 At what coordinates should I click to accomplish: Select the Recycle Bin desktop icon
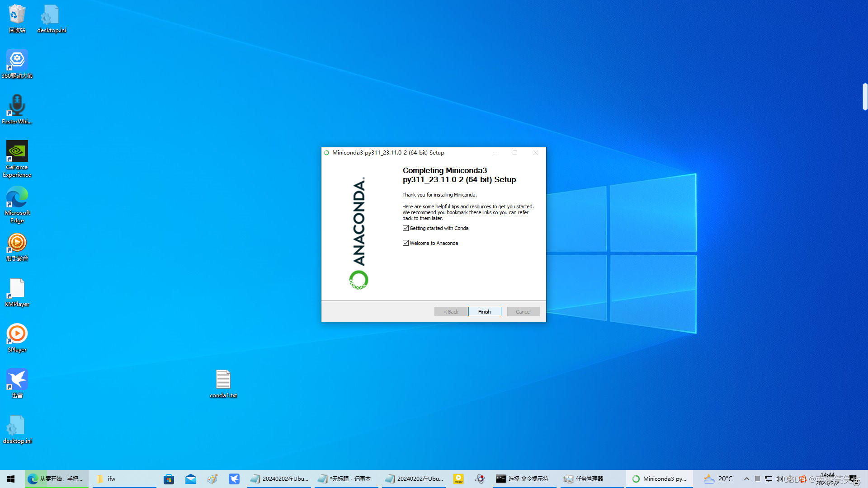(x=17, y=19)
